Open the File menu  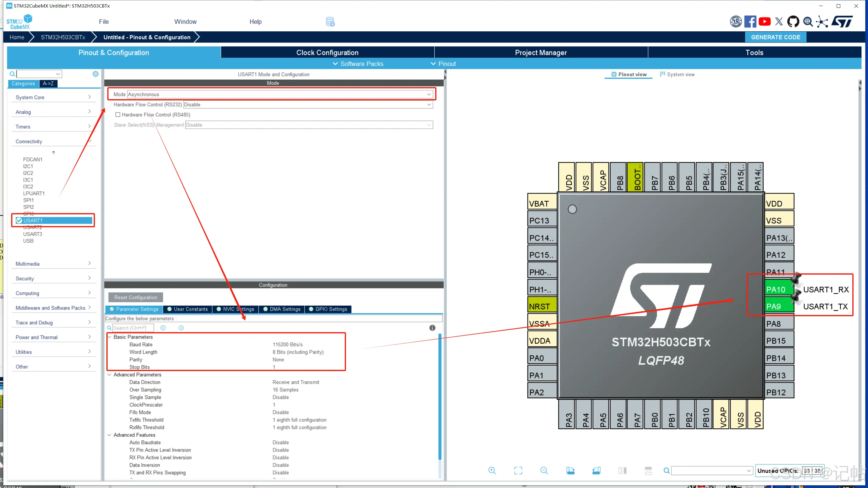click(x=104, y=22)
